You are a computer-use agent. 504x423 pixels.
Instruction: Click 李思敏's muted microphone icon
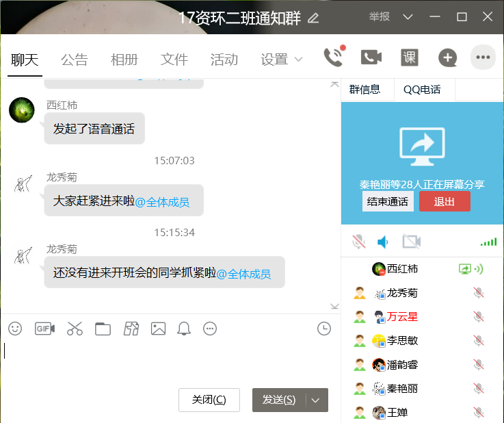click(x=479, y=341)
